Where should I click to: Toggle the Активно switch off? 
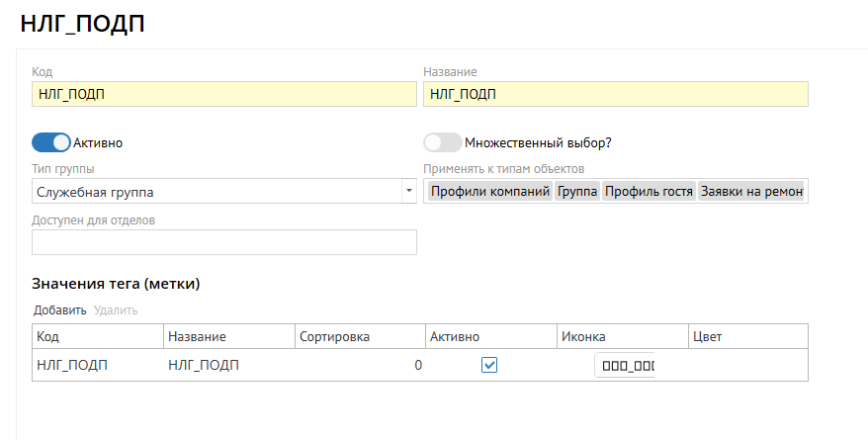pyautogui.click(x=51, y=142)
